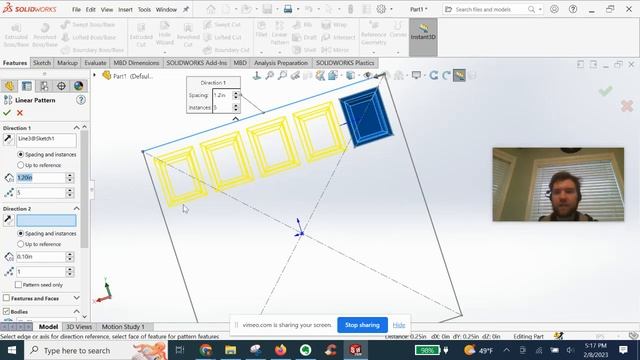Image resolution: width=640 pixels, height=360 pixels.
Task: Click the PropertyManager vertical scrollbar
Action: click(x=84, y=189)
